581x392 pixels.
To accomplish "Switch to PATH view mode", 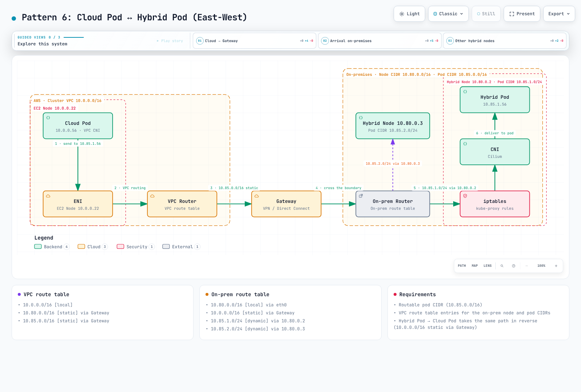I will click(462, 266).
